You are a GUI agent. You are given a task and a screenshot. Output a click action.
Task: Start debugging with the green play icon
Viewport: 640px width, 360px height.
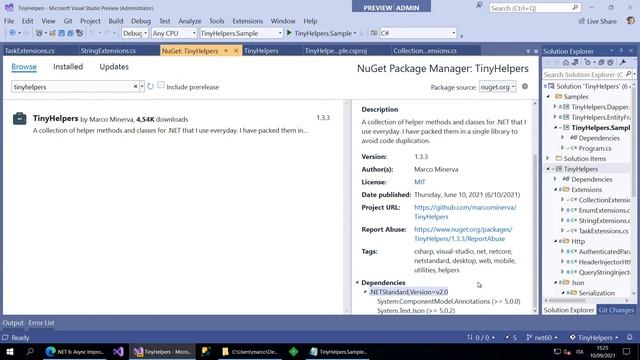(x=289, y=33)
